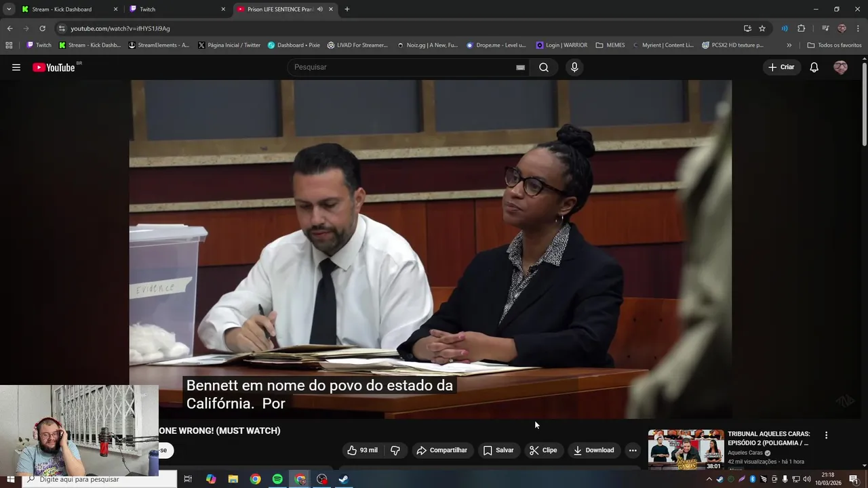Mute the playing tab via speaker icon
Image resolution: width=868 pixels, height=488 pixels.
[x=319, y=9]
